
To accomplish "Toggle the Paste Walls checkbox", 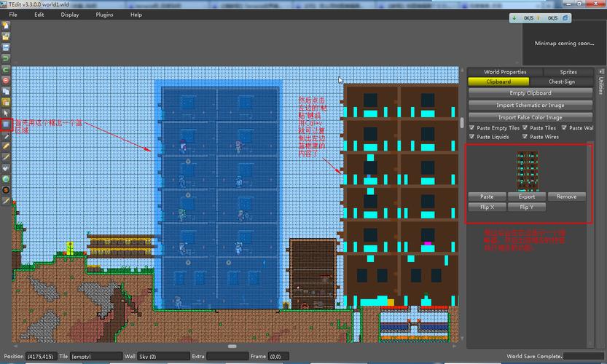I will point(565,127).
